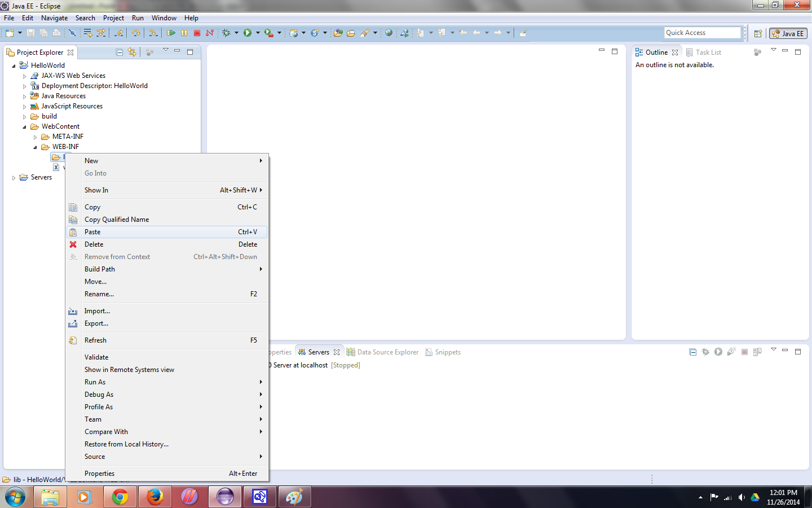Open Windows Start menu
The image size is (812, 508).
click(x=15, y=497)
